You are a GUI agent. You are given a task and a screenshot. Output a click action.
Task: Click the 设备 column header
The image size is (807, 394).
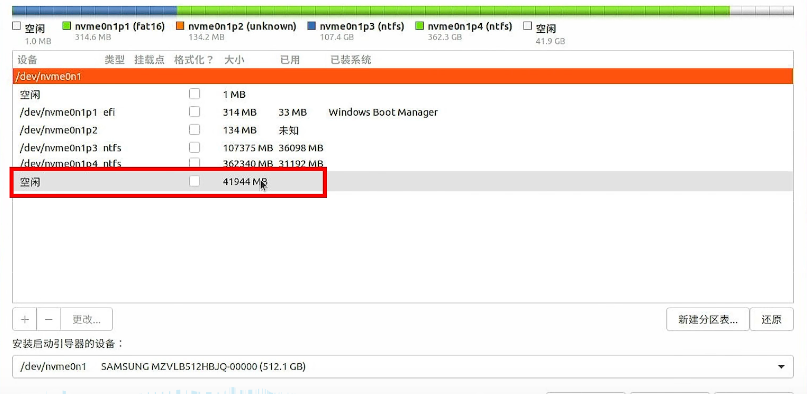[27, 60]
